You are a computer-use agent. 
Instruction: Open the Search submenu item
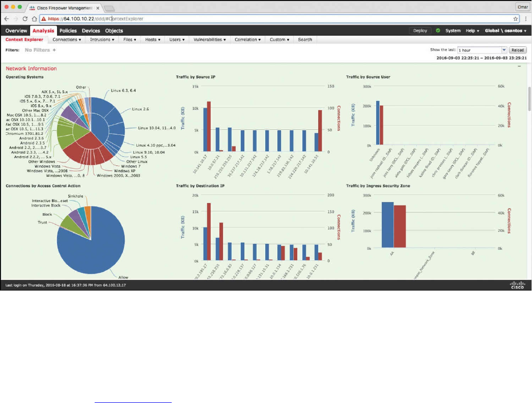[304, 39]
